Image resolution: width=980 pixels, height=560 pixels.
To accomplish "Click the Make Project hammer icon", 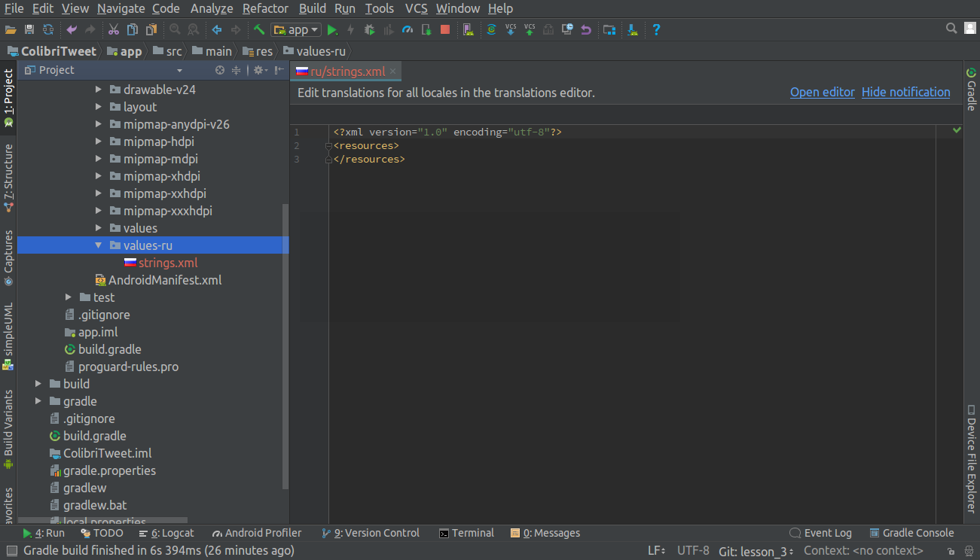I will click(x=259, y=30).
